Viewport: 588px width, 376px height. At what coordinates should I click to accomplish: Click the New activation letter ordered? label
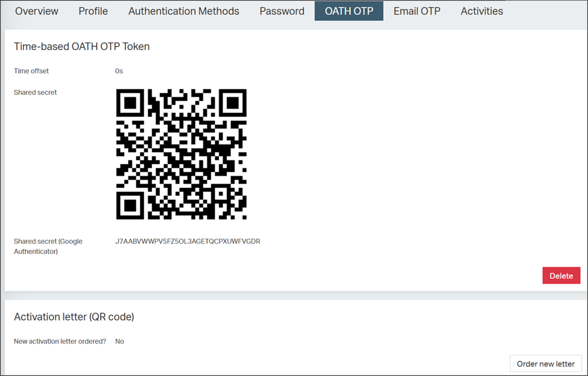(60, 341)
